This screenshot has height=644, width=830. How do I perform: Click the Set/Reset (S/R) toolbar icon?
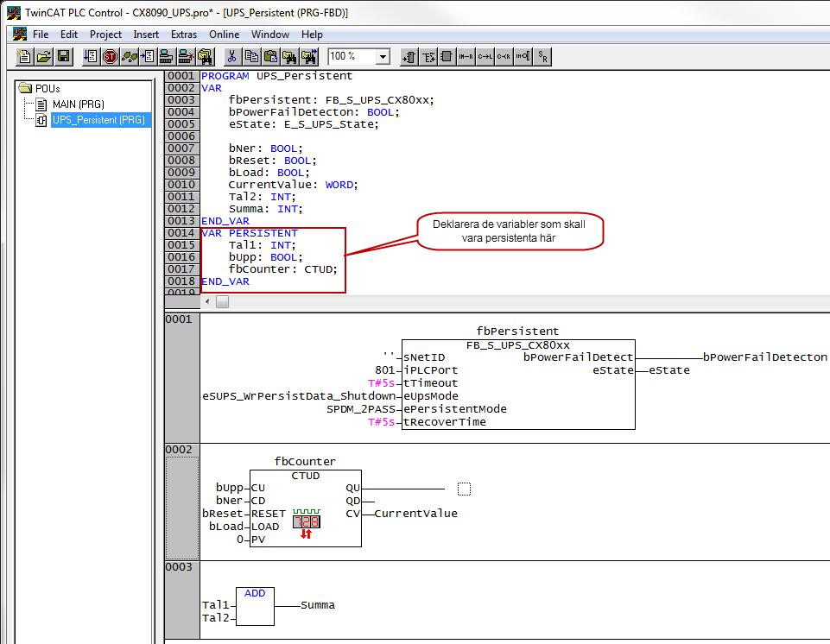tap(542, 56)
